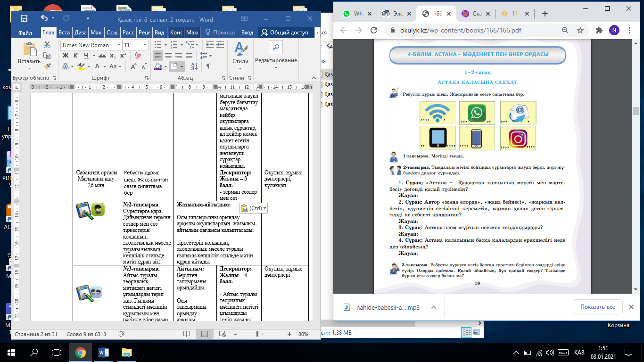Clear formatting with the eraser icon
The height and width of the screenshot is (362, 644).
[138, 56]
